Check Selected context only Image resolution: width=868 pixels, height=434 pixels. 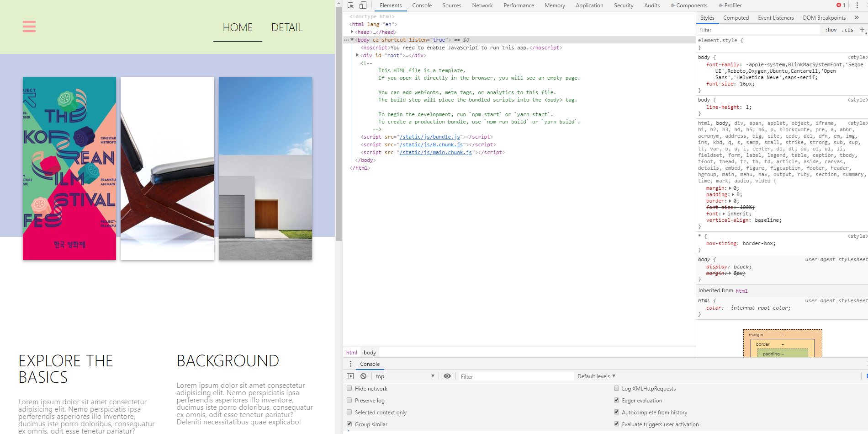[x=349, y=412]
